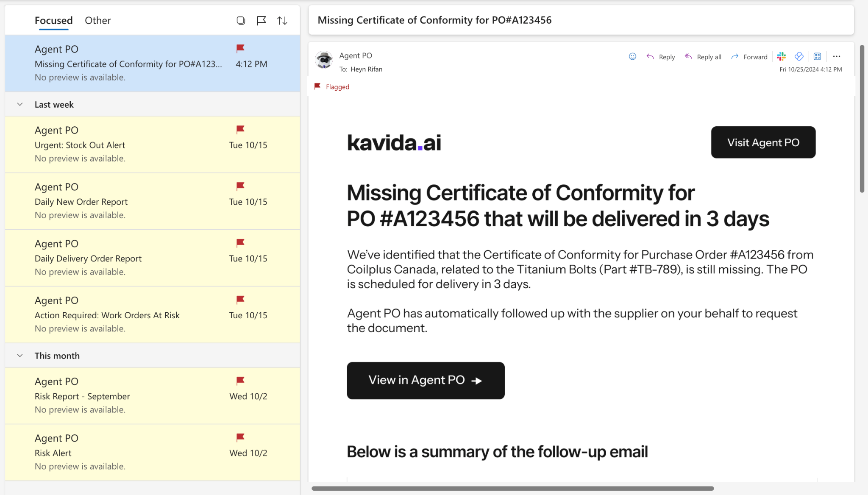Click the recipient name Heyn Rifan

(367, 69)
